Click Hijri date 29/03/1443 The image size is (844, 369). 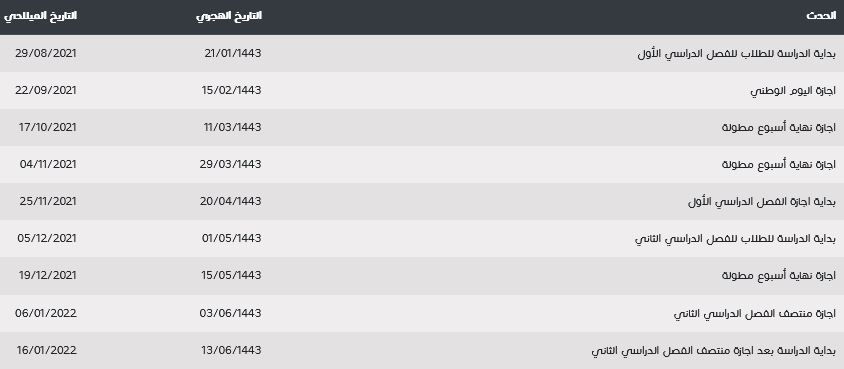230,164
